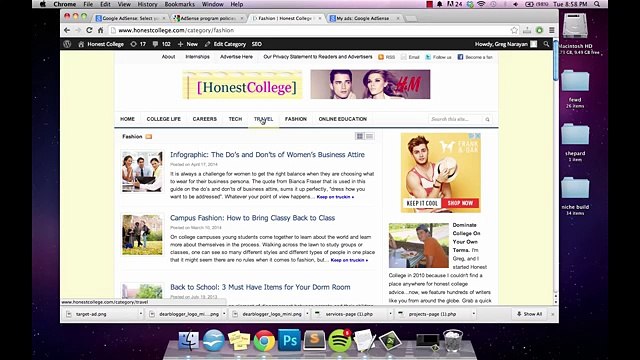Screen dimensions: 640x360
Task: Open Spotlight search in menu bar
Action: point(597,4)
